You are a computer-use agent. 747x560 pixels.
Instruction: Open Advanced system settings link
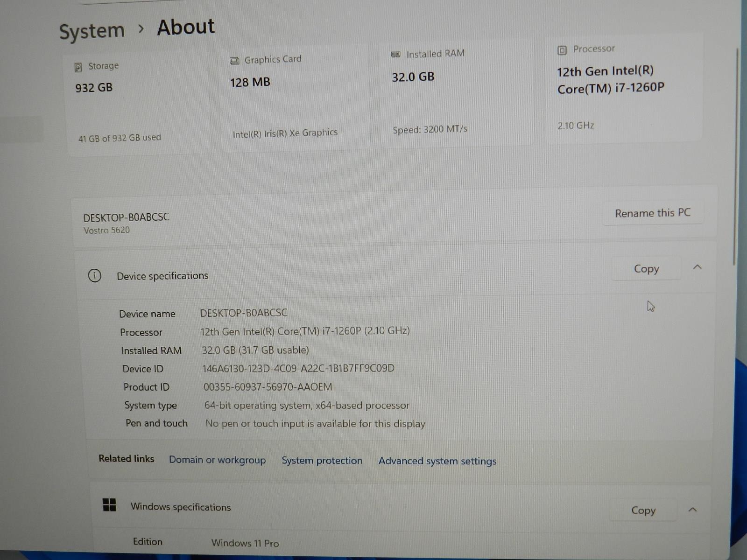click(x=437, y=461)
